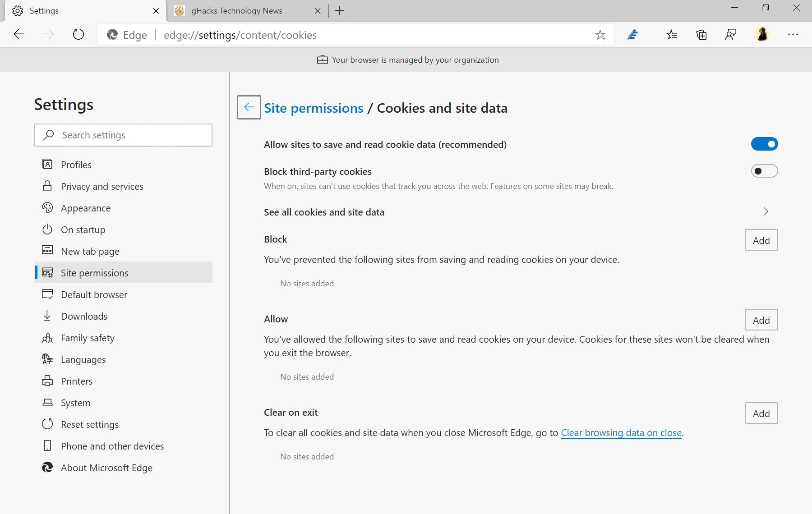The height and width of the screenshot is (514, 812).
Task: Click the browser refresh icon
Action: point(78,35)
